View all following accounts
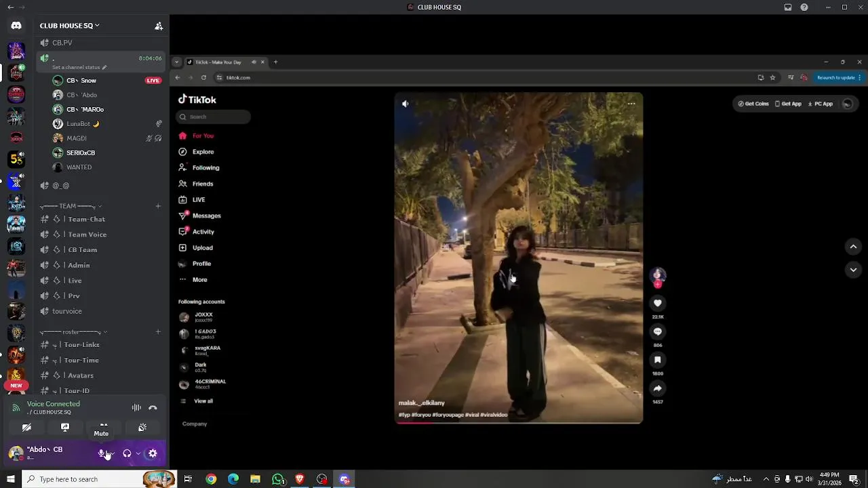The width and height of the screenshot is (868, 488). [196, 401]
